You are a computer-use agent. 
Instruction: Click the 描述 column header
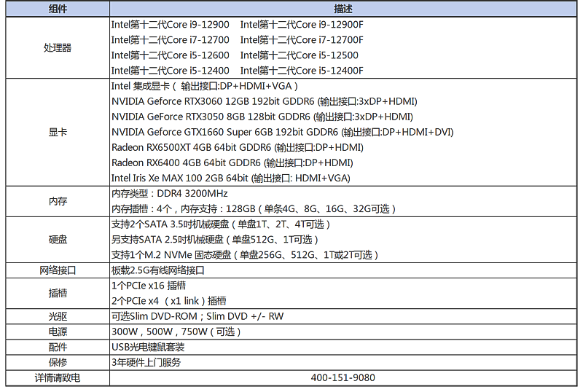pyautogui.click(x=343, y=9)
